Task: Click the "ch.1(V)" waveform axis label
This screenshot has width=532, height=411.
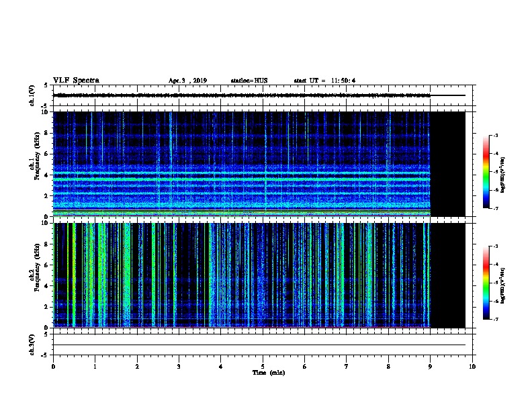Action: click(x=32, y=95)
